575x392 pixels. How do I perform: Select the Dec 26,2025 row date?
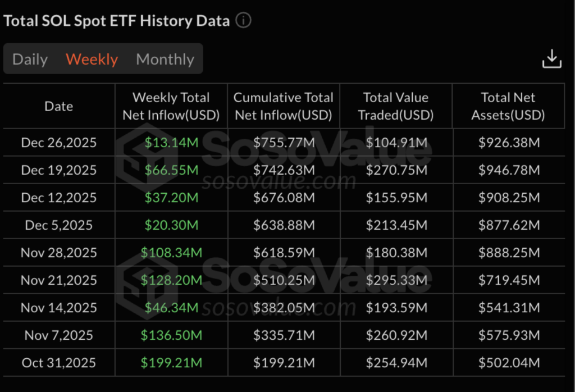tap(58, 142)
